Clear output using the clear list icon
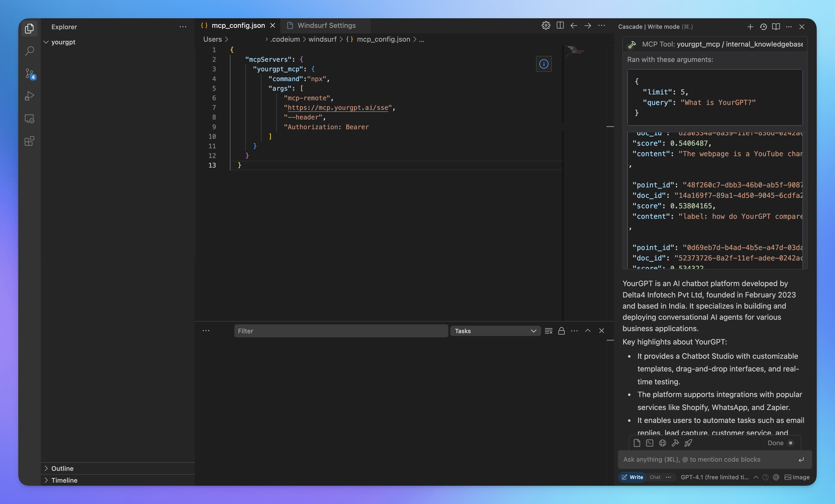The height and width of the screenshot is (504, 835). pyautogui.click(x=548, y=331)
